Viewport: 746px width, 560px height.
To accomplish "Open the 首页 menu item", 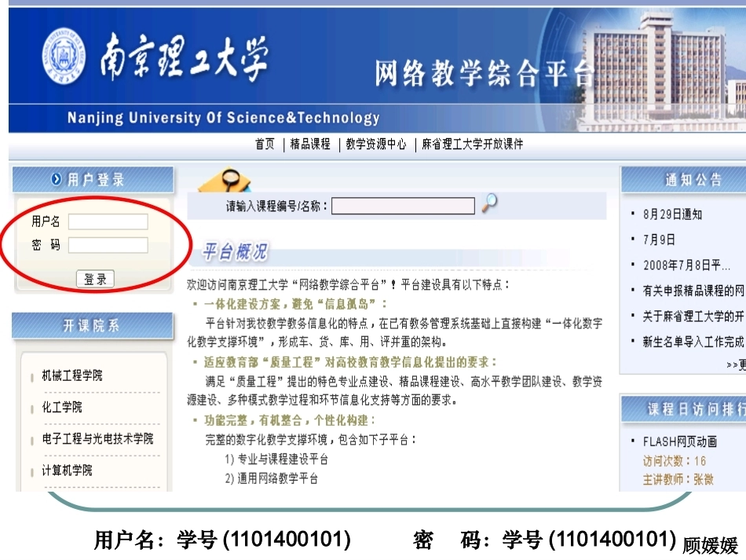I will tap(265, 145).
